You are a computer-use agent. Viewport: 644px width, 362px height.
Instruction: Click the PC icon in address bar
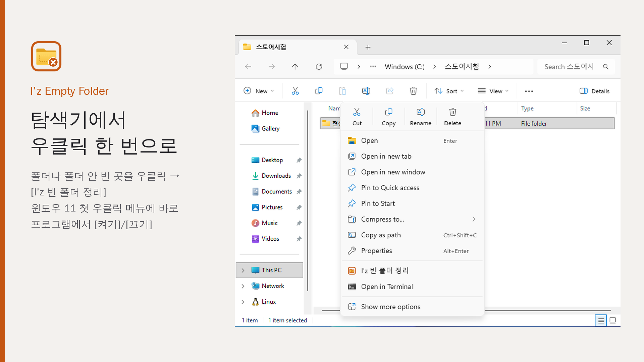click(x=344, y=66)
